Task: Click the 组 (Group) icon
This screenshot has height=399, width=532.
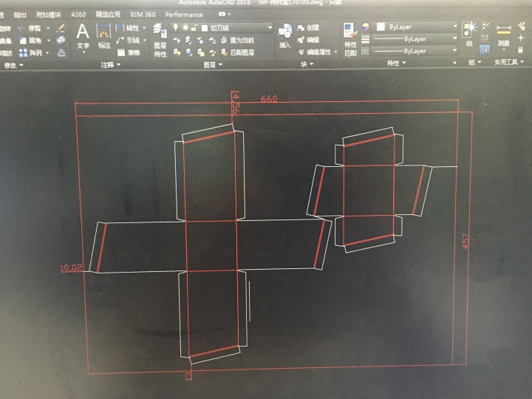Action: pos(470,34)
